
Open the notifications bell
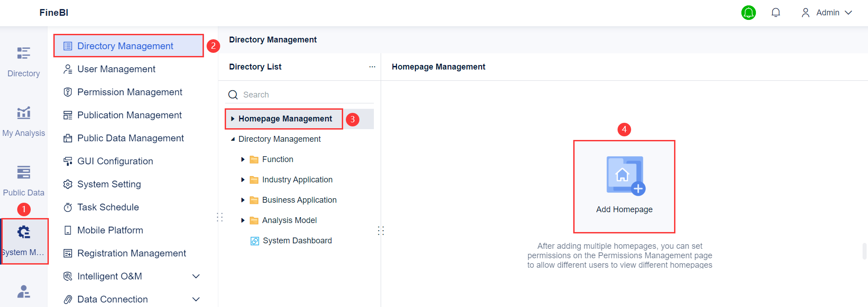point(776,13)
